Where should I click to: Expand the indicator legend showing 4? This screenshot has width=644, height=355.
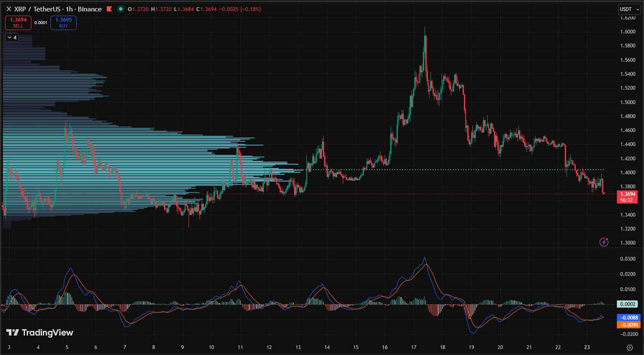12,37
